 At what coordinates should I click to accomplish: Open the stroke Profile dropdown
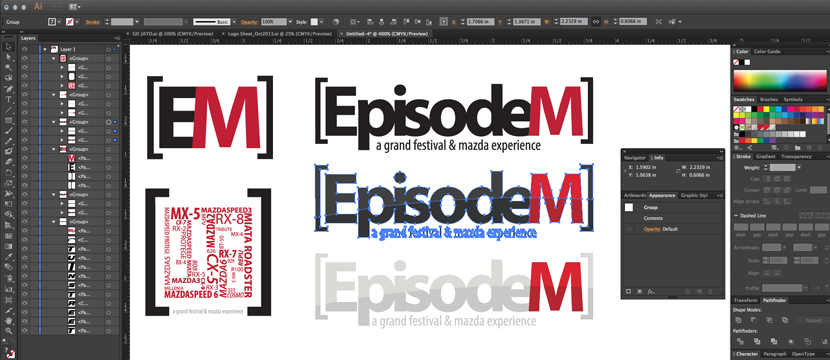807,288
